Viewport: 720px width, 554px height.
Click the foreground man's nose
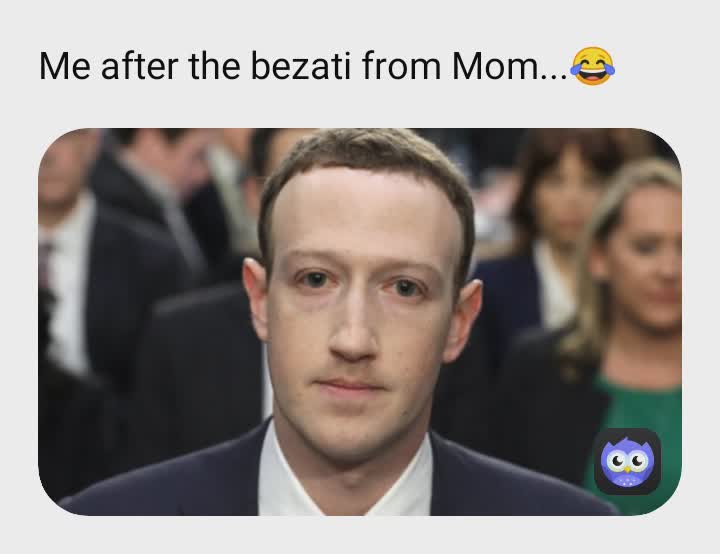(x=353, y=333)
